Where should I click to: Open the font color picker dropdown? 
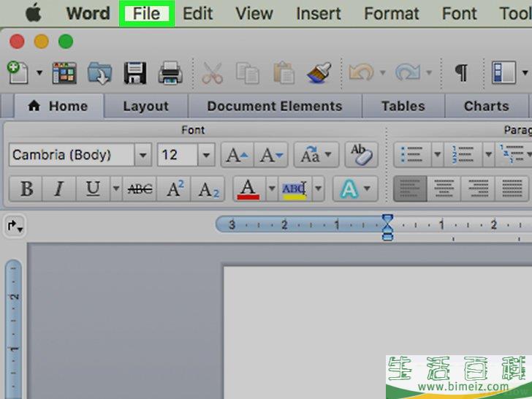click(x=272, y=189)
